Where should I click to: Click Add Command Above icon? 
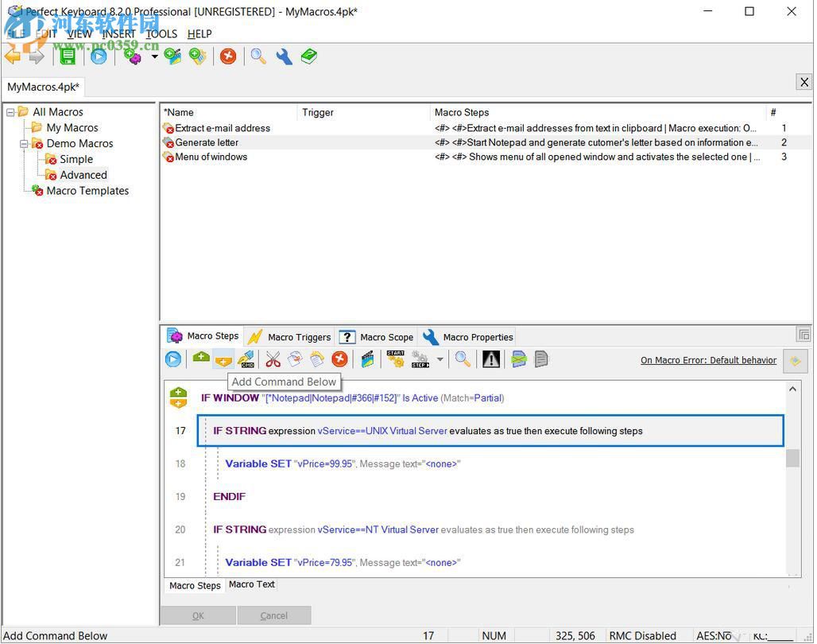201,359
